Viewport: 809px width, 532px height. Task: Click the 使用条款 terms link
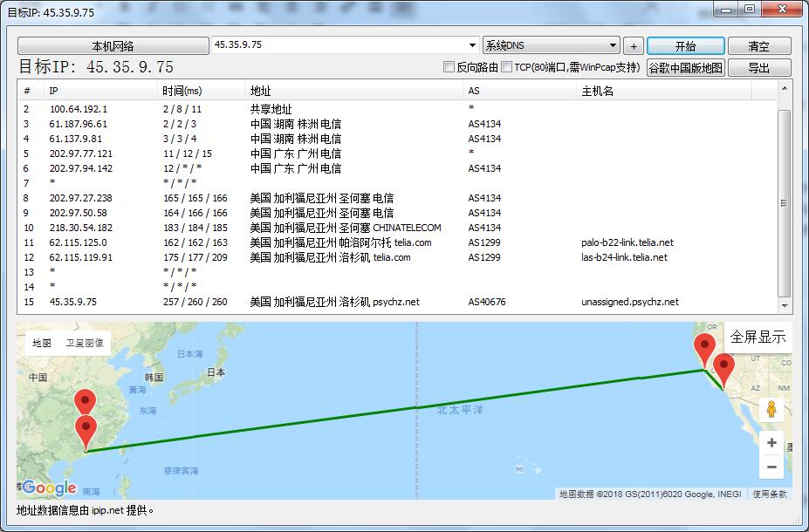pyautogui.click(x=769, y=494)
